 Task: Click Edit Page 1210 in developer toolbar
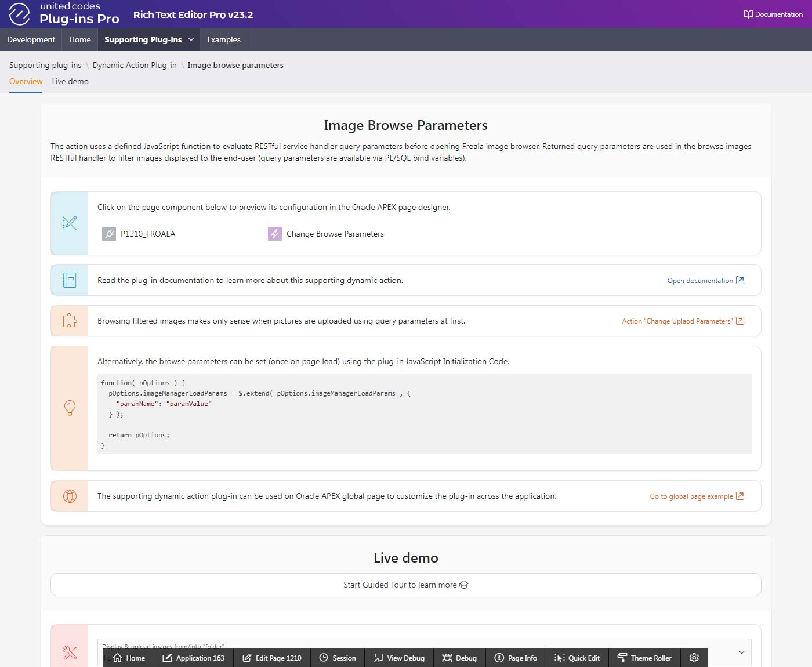point(271,658)
